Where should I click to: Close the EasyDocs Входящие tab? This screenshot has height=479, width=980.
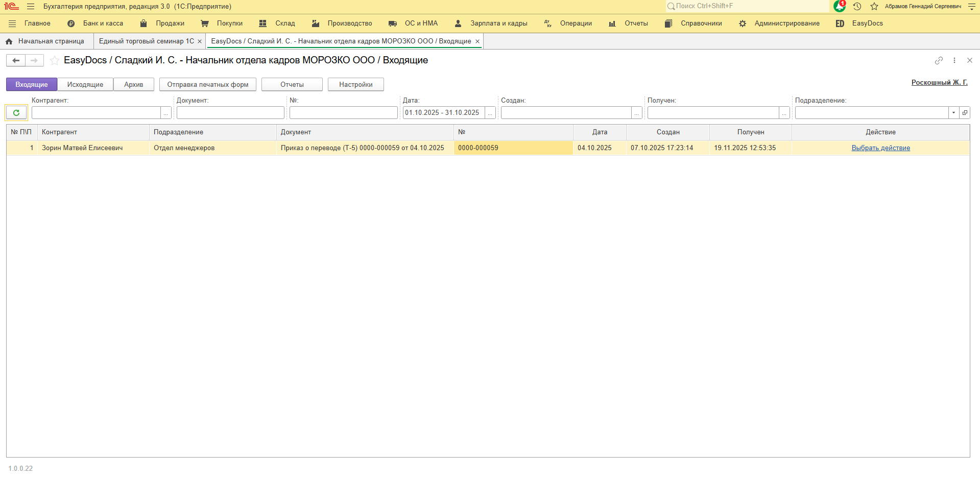coord(477,41)
